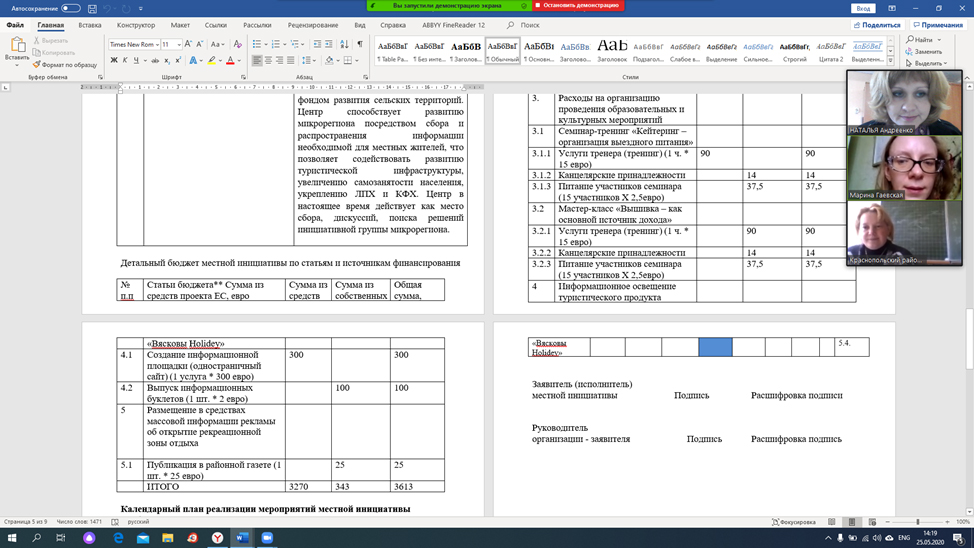
Task: Enable Фокусировка (Focus) mode
Action: click(x=794, y=522)
